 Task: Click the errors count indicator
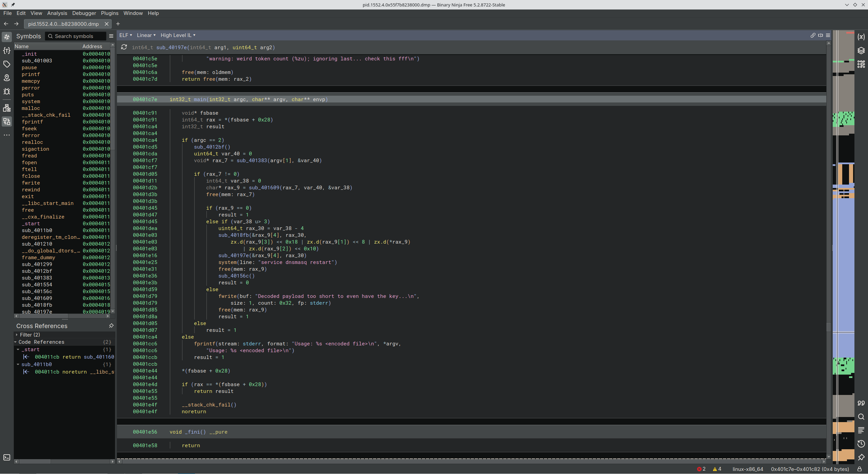701,469
